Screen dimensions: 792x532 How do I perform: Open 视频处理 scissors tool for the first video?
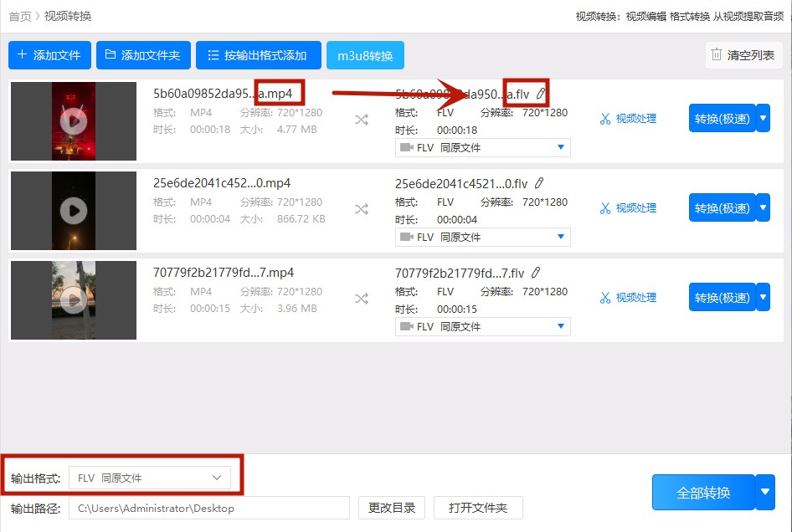tap(626, 118)
